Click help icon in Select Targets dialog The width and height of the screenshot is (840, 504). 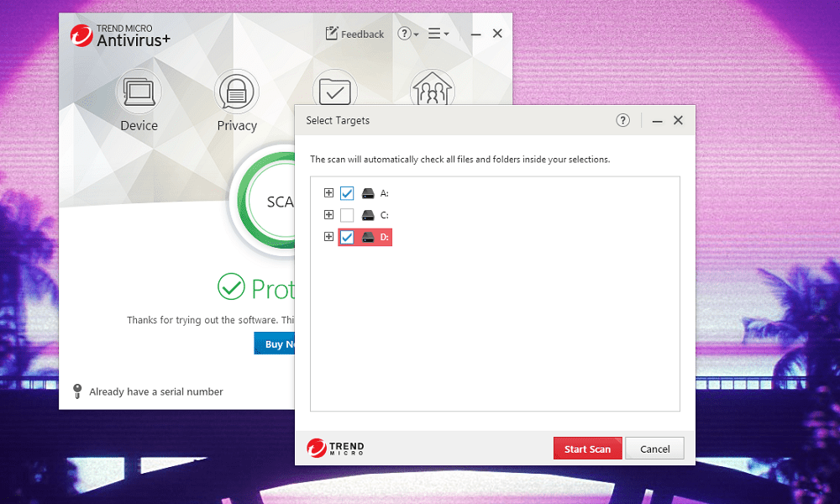[622, 120]
